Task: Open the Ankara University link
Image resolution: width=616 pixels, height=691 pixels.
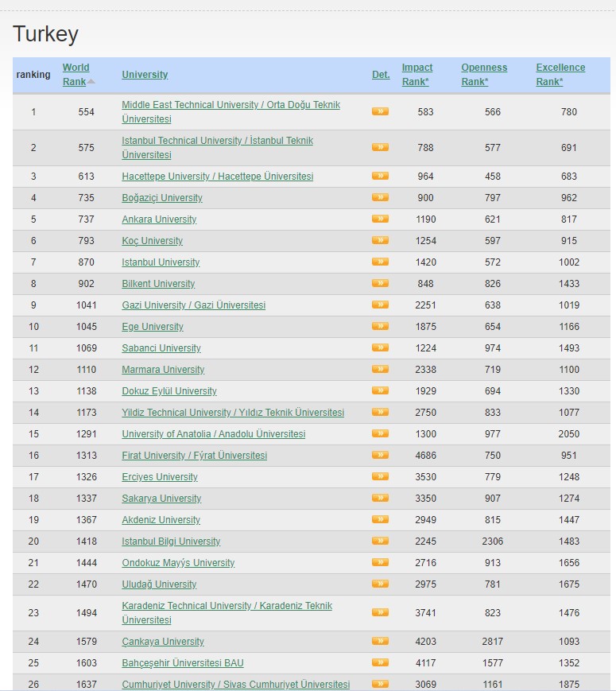Action: (159, 219)
